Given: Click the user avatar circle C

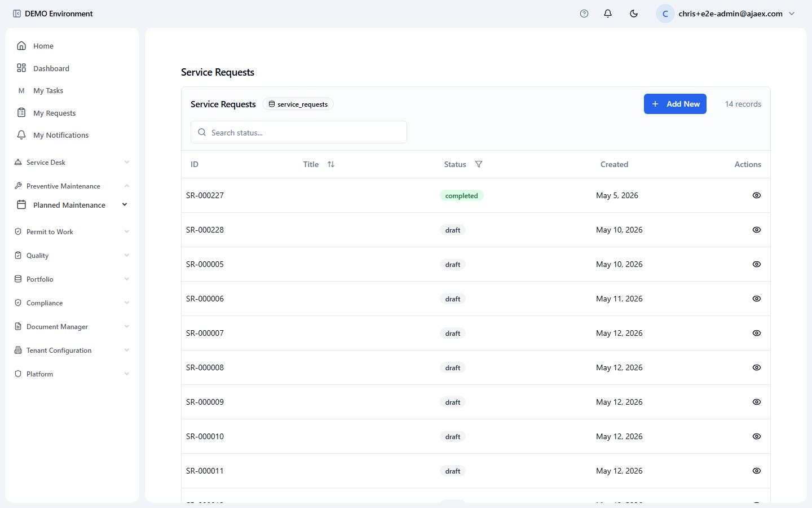Looking at the screenshot, I should click(665, 14).
